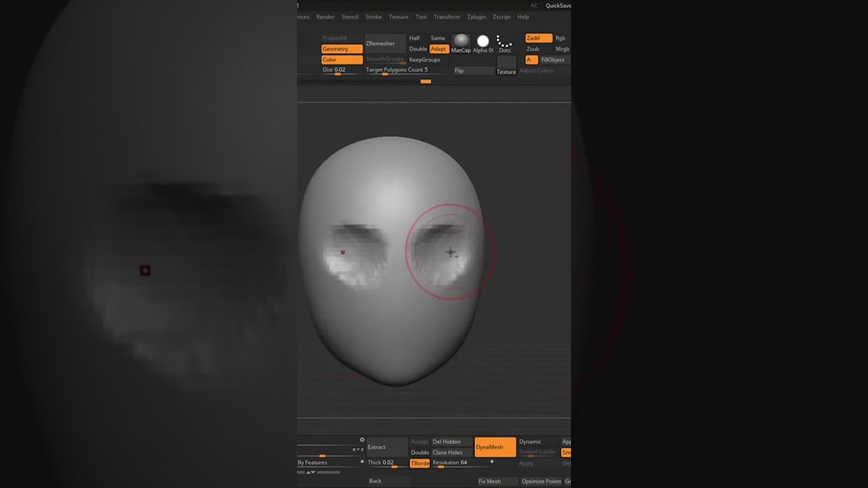Open the Texture slot

tap(506, 65)
